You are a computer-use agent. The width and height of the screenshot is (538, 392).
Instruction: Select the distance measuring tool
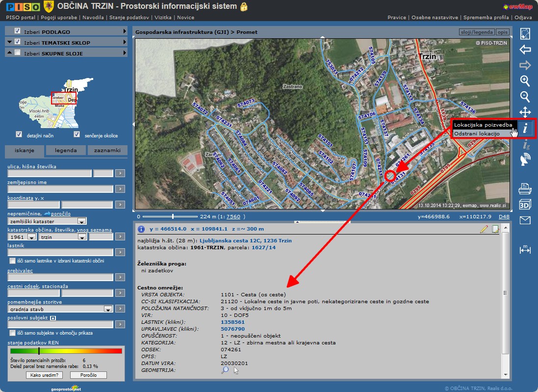coord(525,250)
